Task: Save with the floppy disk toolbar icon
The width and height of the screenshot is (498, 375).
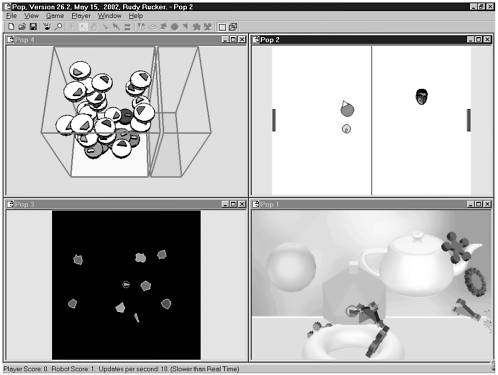Action: point(33,27)
